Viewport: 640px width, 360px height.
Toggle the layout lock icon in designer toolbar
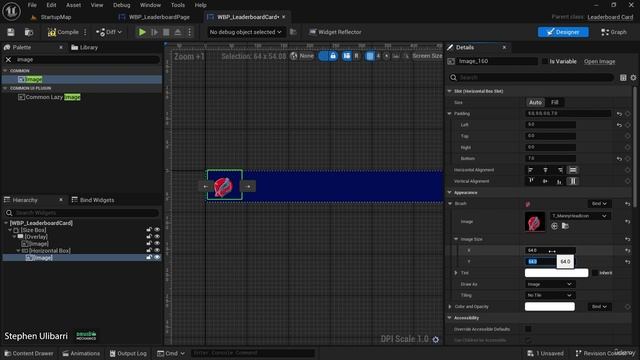point(333,56)
